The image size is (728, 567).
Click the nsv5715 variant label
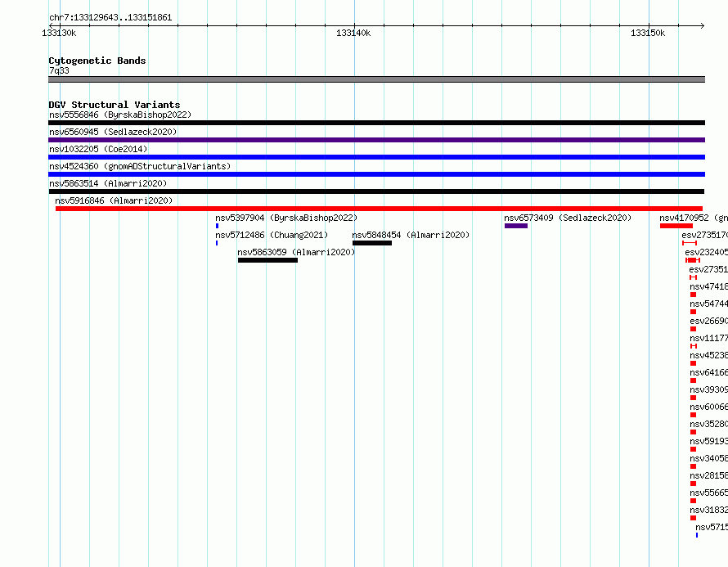[x=712, y=527]
